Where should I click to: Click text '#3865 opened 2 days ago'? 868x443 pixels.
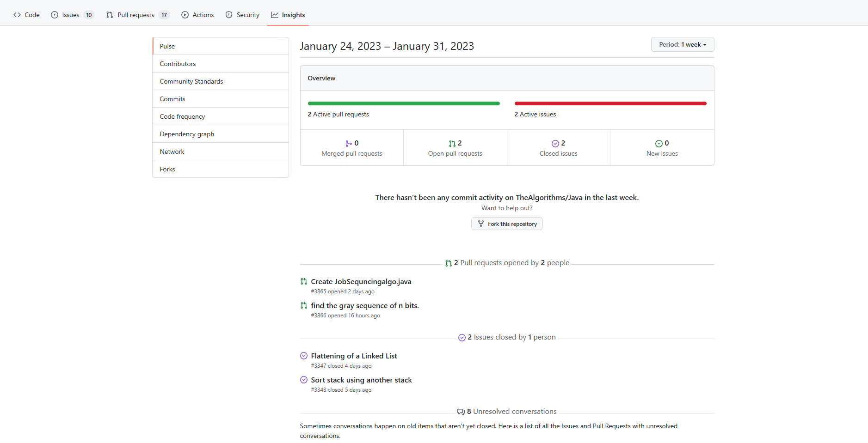pyautogui.click(x=343, y=291)
